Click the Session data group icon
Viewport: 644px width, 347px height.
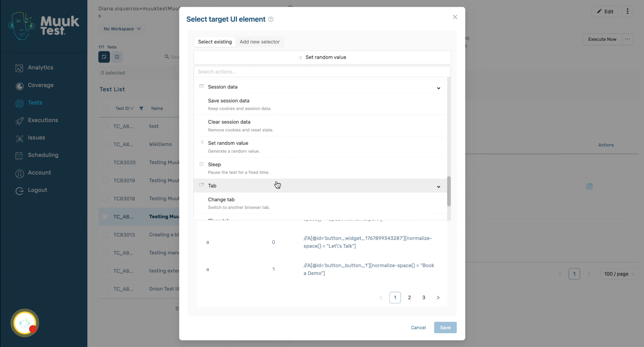tap(202, 86)
